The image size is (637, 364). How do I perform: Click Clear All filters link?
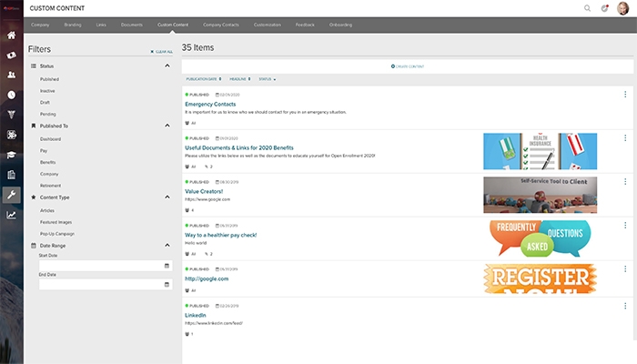tap(161, 52)
